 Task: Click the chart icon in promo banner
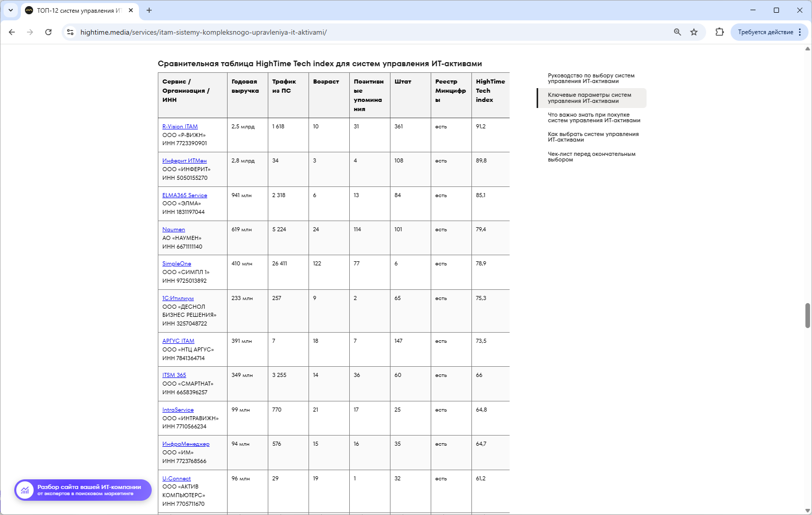click(25, 490)
